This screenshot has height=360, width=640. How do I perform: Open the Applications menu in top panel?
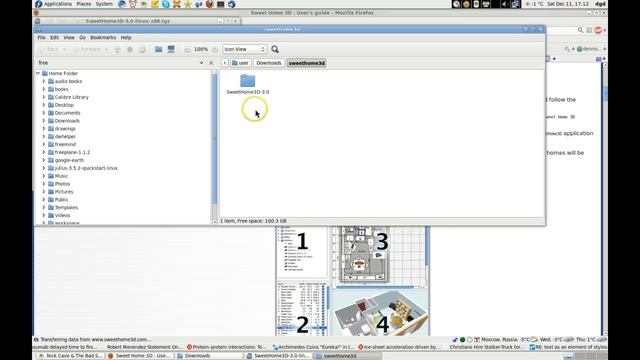[58, 4]
